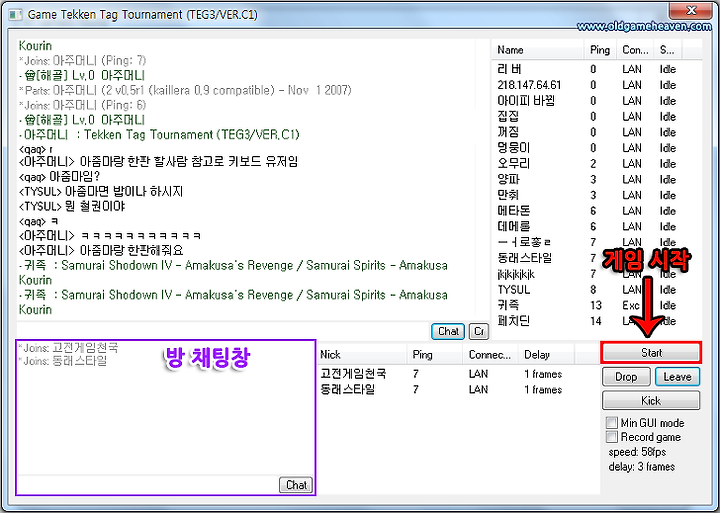Viewport: 720px width, 513px height.
Task: Focus the room chat input field
Action: 148,485
